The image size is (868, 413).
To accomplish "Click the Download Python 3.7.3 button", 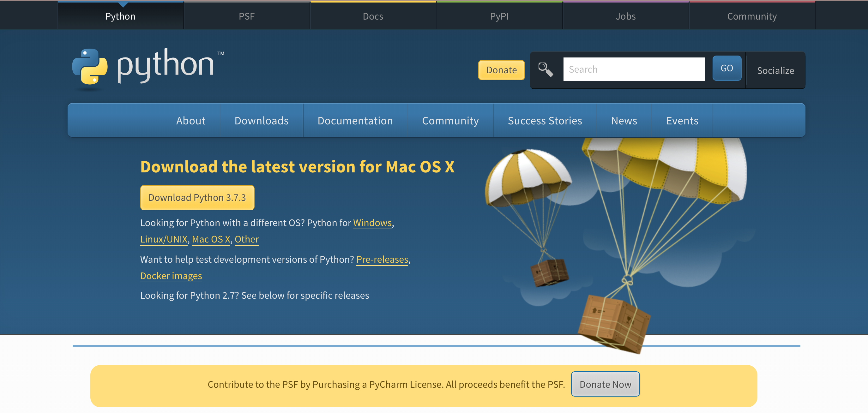I will (x=197, y=197).
